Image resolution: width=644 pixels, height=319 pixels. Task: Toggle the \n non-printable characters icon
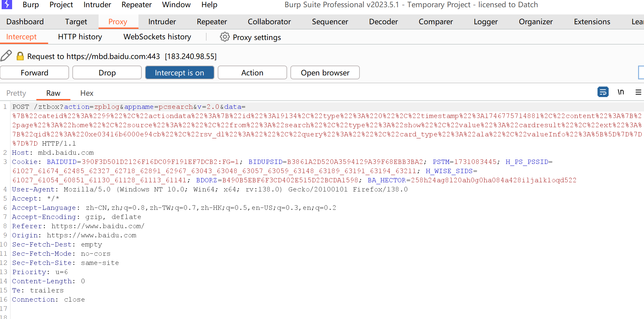click(621, 92)
